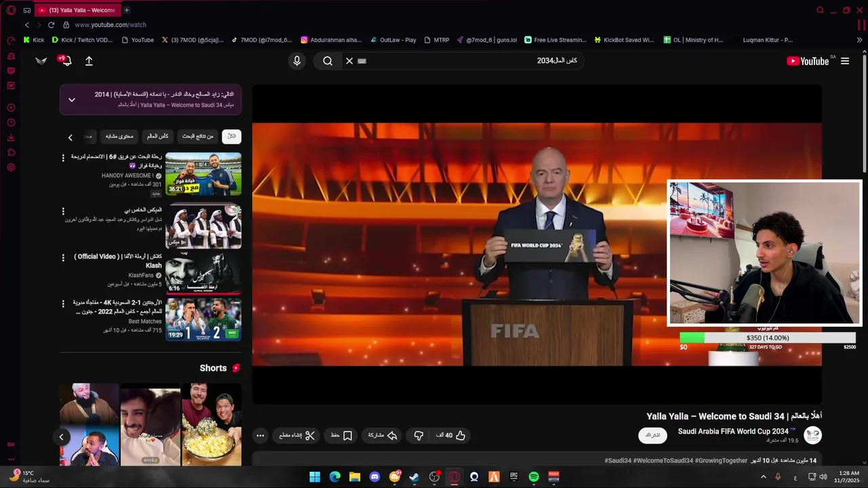Viewport: 868px width, 488px height.
Task: Reload the page in the browser
Action: pyautogui.click(x=51, y=25)
